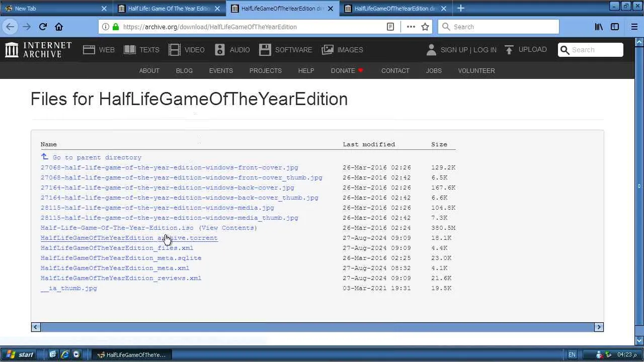Reload the page with the refresh icon
644x362 pixels.
(x=43, y=27)
